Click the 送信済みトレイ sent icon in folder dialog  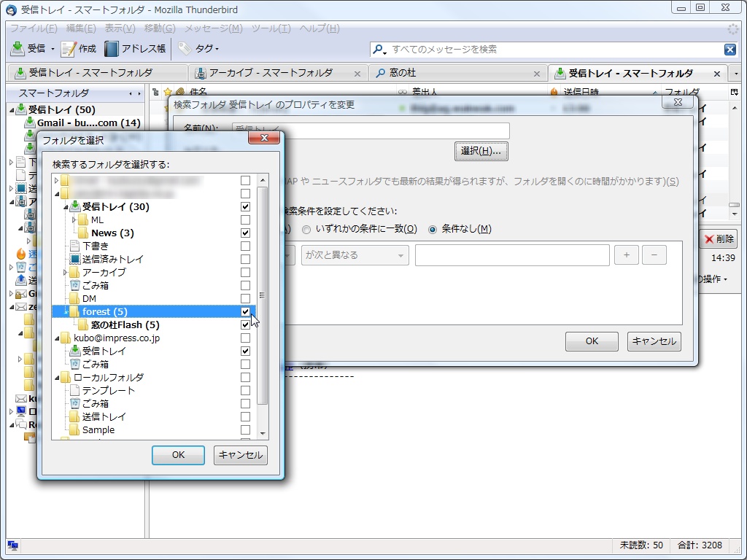75,259
